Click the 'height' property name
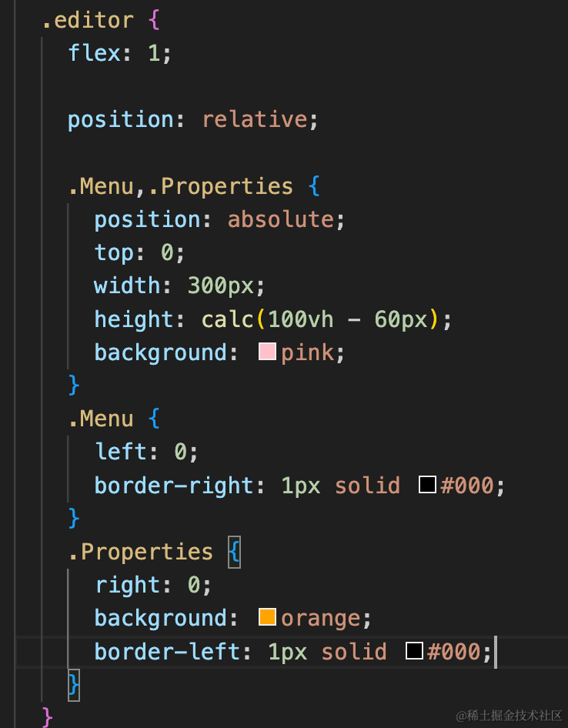 (x=134, y=319)
